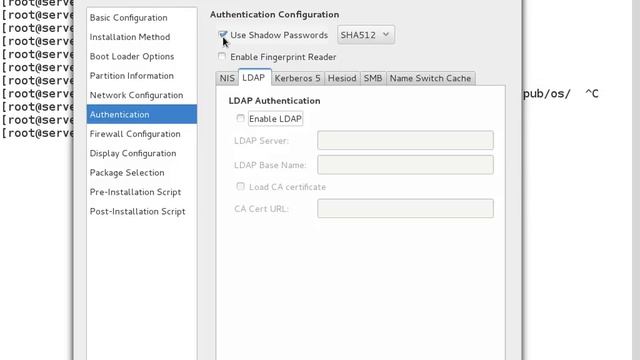
Task: Click the Authentication Configuration heading
Action: [x=274, y=14]
